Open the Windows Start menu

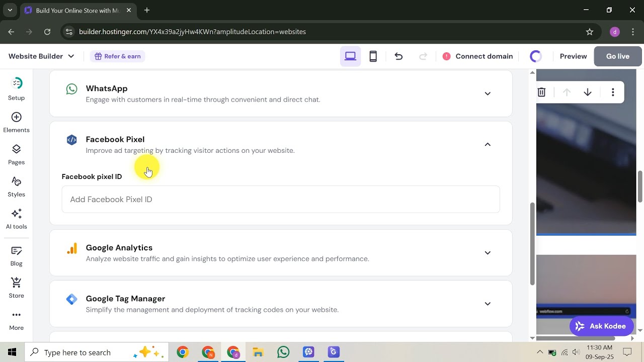[12, 352]
